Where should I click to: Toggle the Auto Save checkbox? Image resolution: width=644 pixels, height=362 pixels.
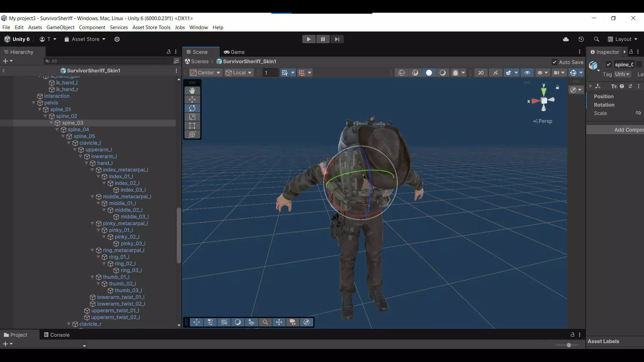554,62
